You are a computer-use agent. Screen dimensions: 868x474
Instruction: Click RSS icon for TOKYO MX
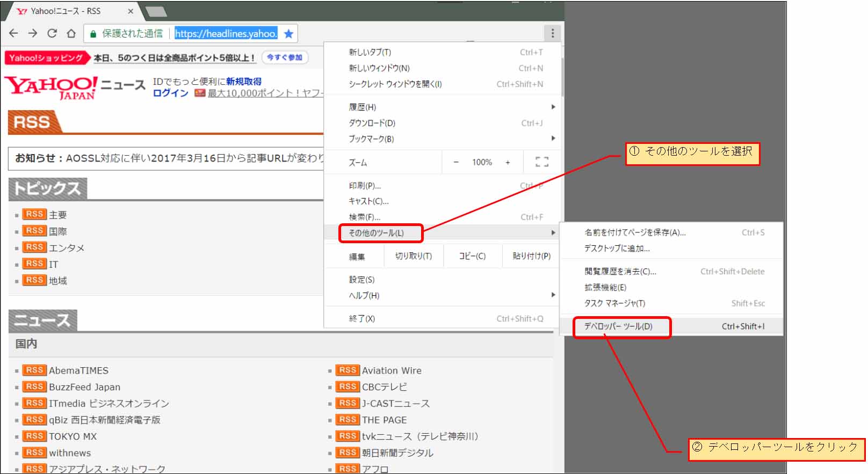34,436
